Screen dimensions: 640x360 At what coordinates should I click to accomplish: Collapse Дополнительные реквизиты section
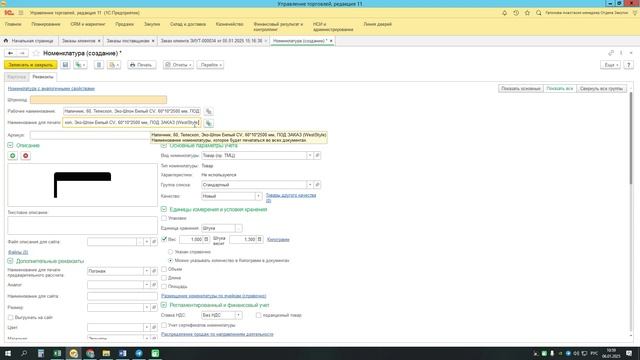[10, 261]
